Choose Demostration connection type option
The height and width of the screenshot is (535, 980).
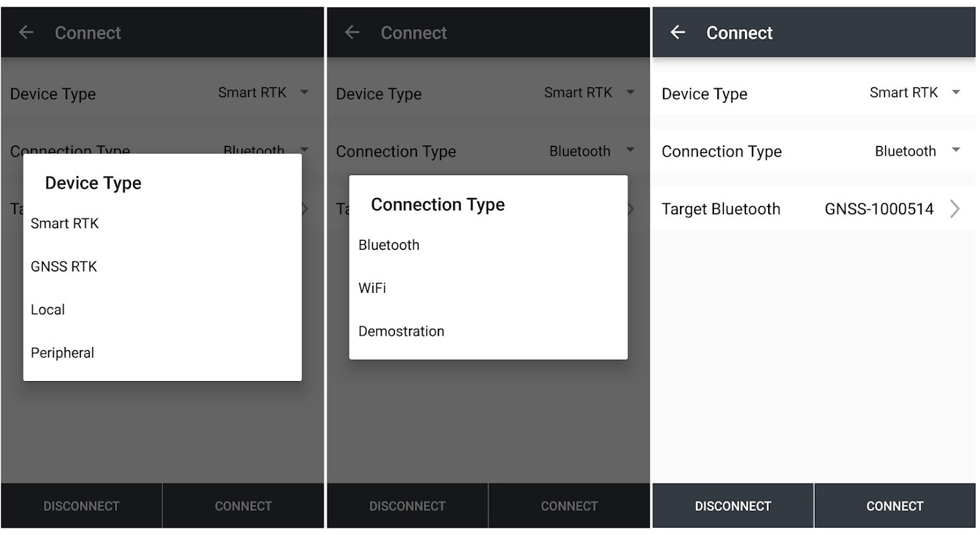401,331
